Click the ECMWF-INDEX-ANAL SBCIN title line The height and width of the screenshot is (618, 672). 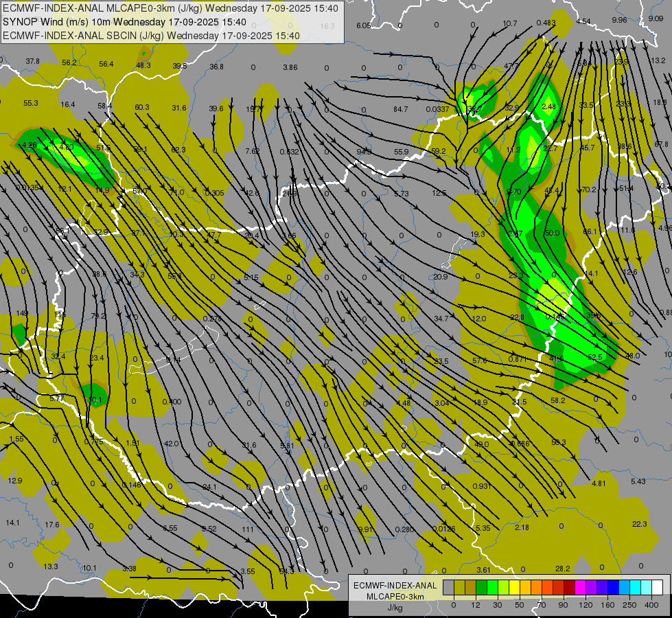coord(151,36)
